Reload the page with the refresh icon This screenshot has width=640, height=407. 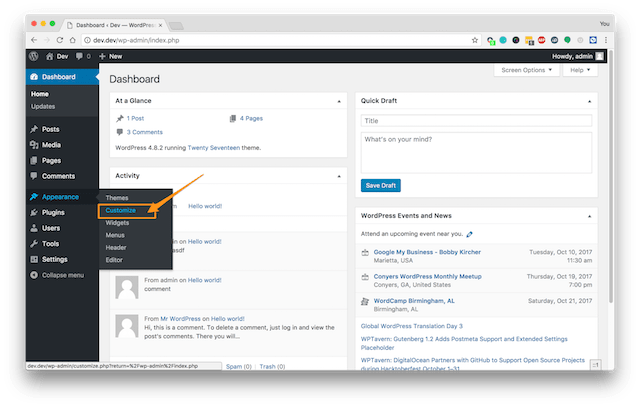pos(60,40)
